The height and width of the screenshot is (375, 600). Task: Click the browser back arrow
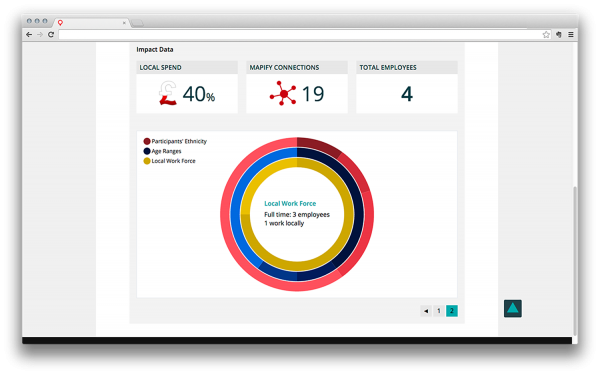click(29, 34)
